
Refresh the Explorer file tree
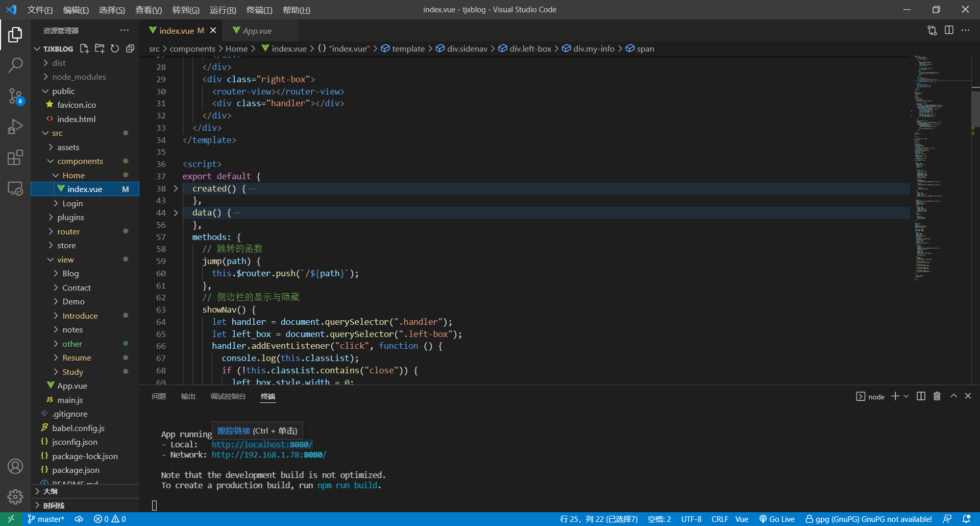tap(115, 49)
